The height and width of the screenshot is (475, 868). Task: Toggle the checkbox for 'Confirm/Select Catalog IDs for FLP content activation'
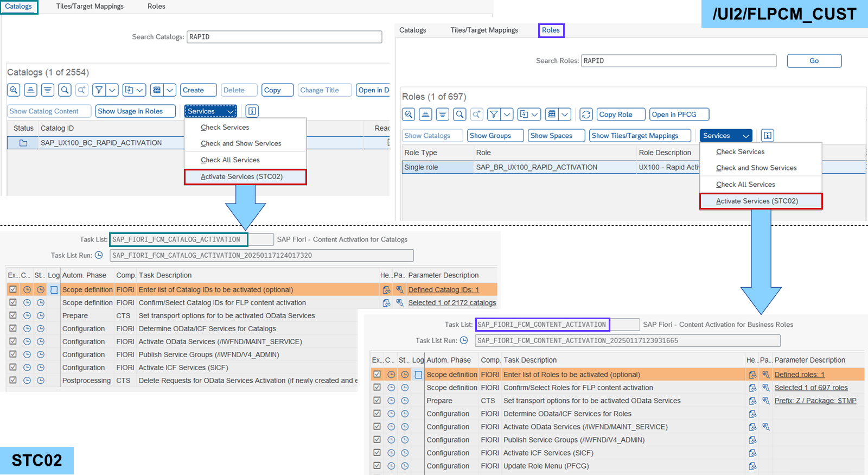[x=13, y=302]
